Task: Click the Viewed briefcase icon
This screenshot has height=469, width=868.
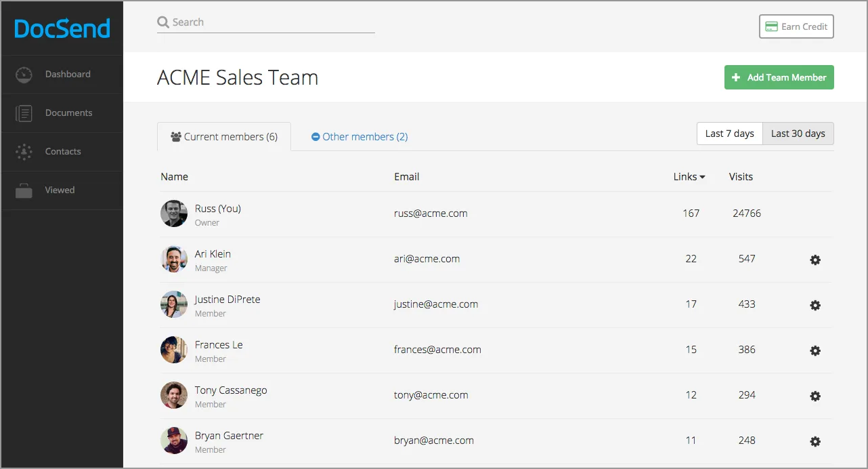Action: [x=24, y=190]
